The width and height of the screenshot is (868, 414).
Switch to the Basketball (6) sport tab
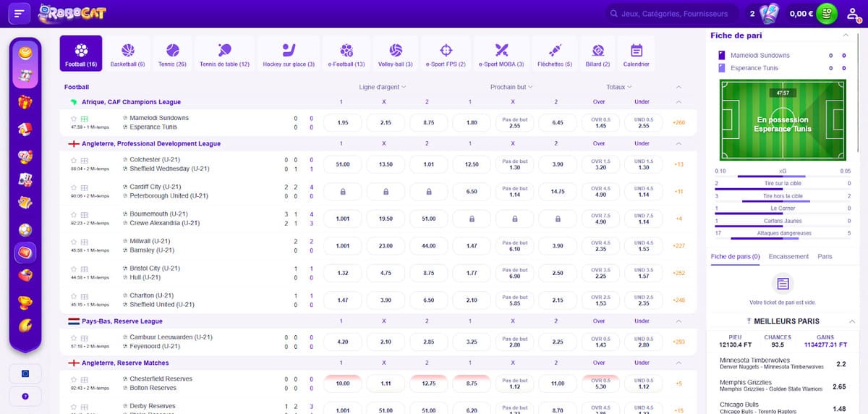(x=127, y=54)
